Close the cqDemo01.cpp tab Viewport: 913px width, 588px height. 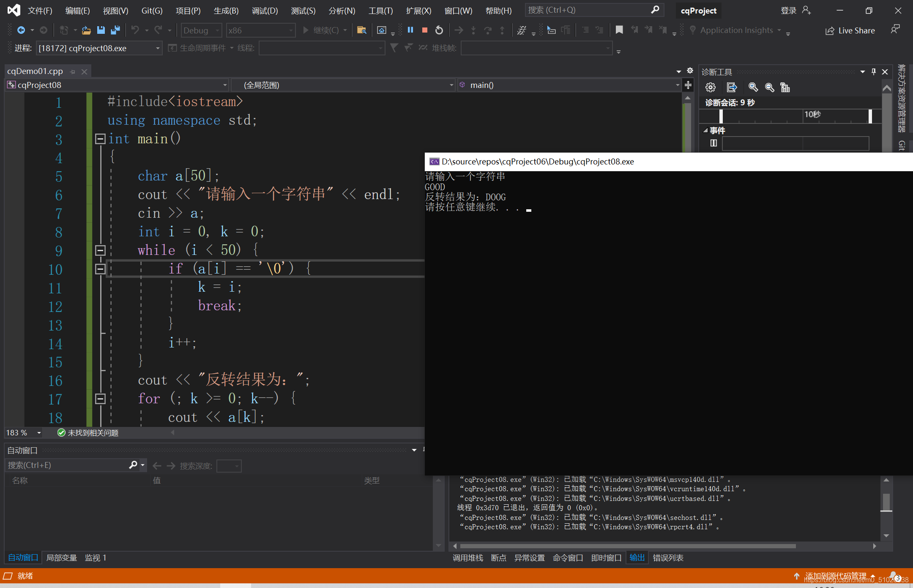pyautogui.click(x=84, y=72)
